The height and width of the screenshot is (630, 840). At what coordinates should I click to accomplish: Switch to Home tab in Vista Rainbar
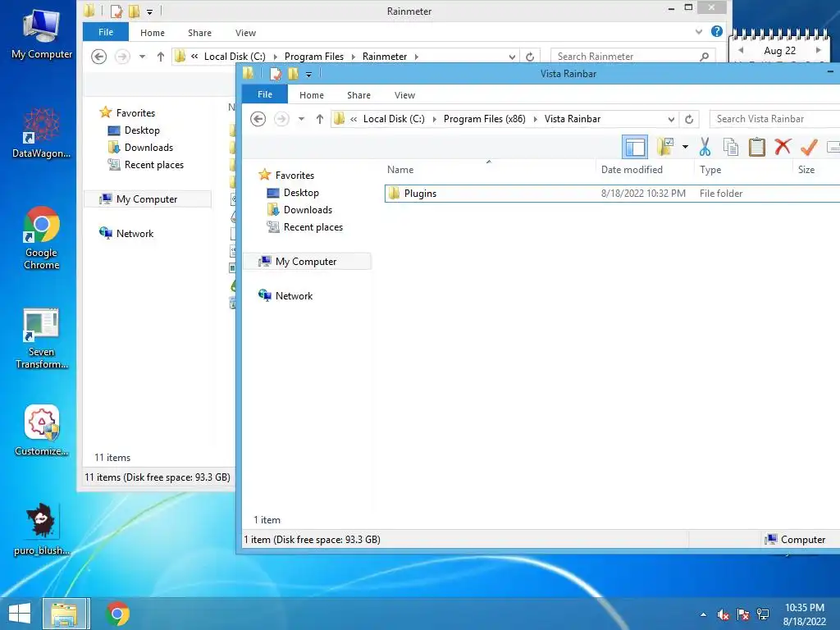[311, 95]
